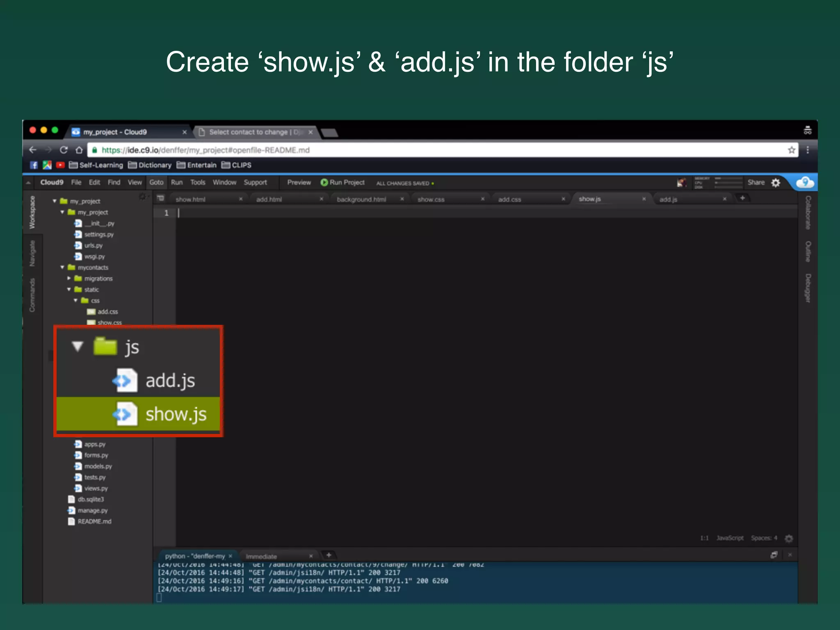Expand the migrations folder

point(69,278)
